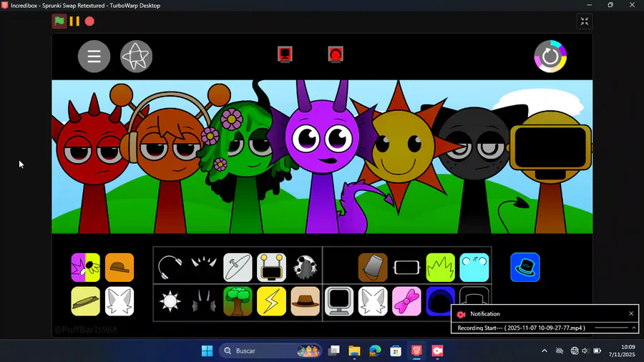Show hidden system tray icons
644x362 pixels.
click(x=545, y=351)
